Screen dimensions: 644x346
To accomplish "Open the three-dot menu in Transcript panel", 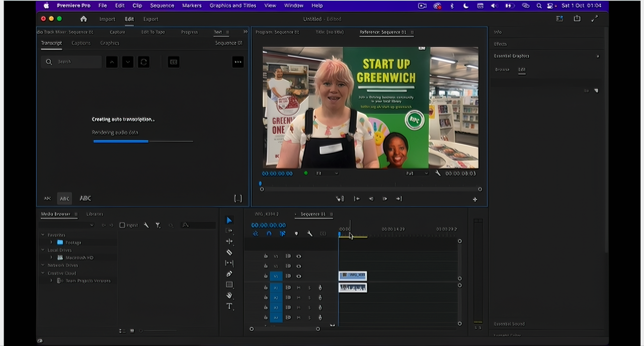I will [238, 62].
